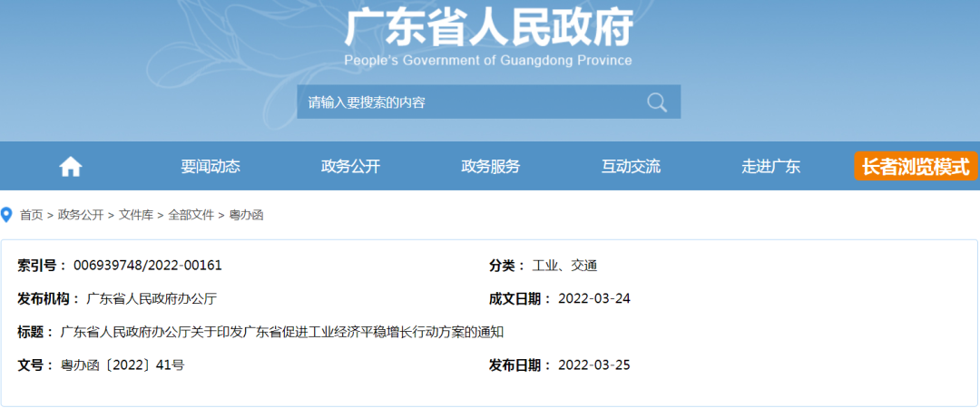The image size is (980, 408).
Task: Click the 发布机构 label
Action: [49, 298]
